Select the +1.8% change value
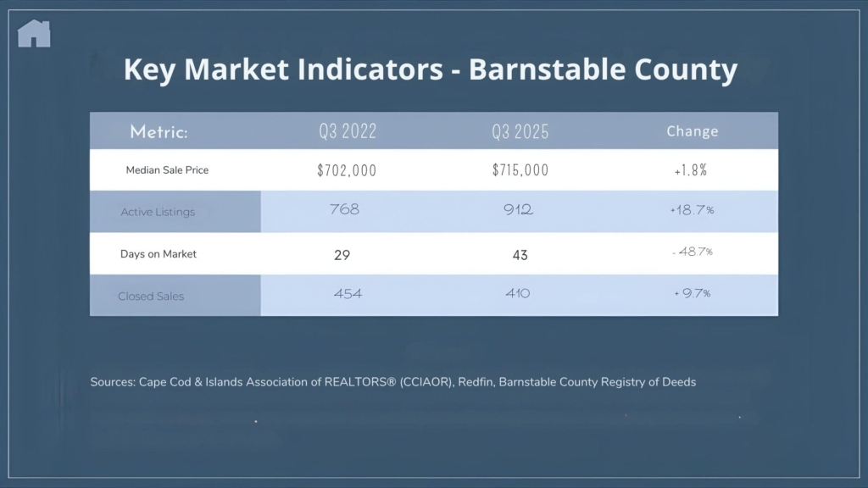This screenshot has width=868, height=488. pos(691,170)
